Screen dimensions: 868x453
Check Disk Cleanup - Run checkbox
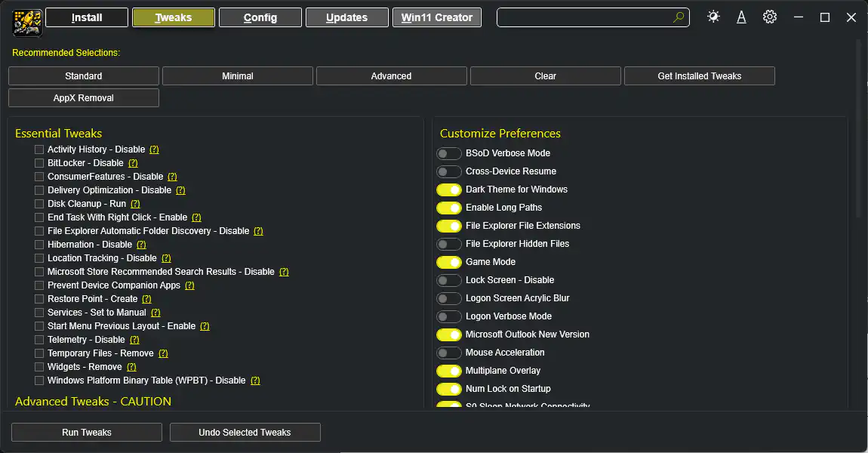[x=39, y=204]
